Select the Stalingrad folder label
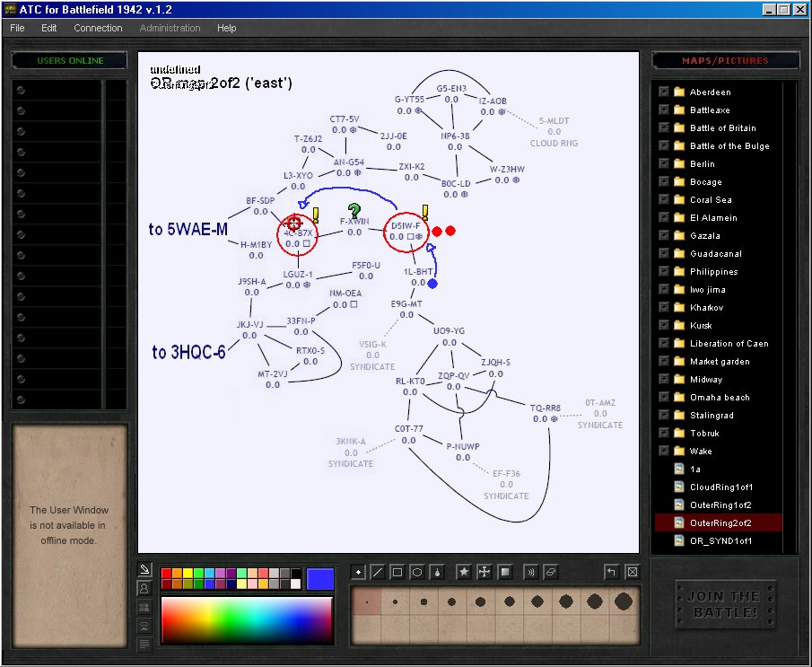The width and height of the screenshot is (812, 667). [712, 415]
